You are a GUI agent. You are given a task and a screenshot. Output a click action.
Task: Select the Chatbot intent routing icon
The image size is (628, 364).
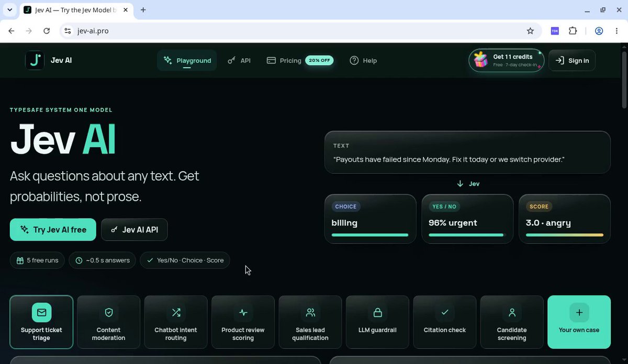coord(176,313)
